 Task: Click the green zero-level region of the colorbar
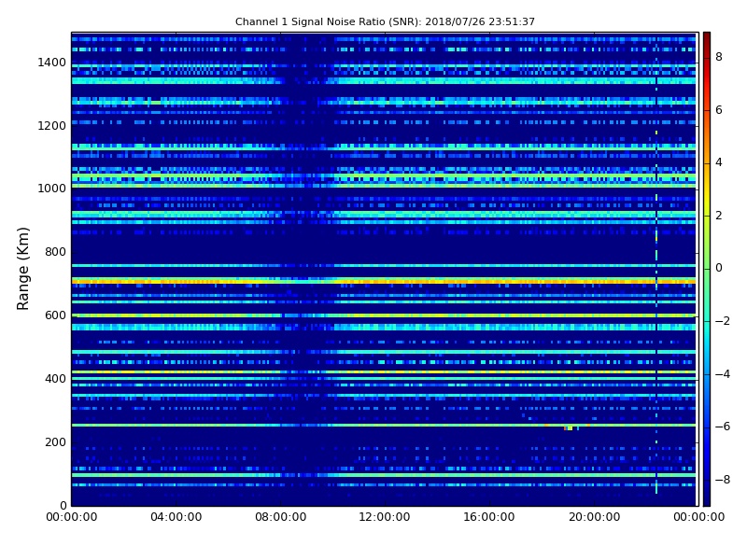point(707,268)
